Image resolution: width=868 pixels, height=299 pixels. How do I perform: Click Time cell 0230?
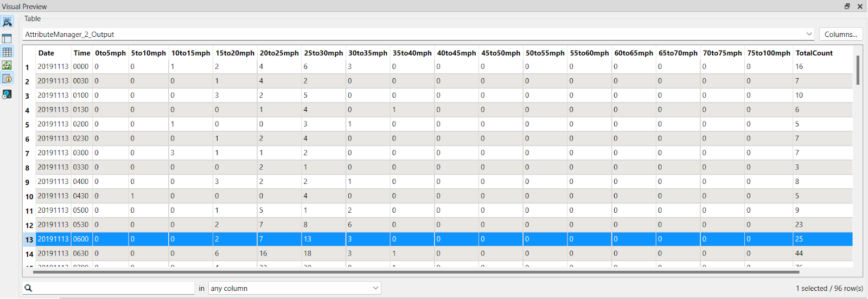[x=82, y=138]
